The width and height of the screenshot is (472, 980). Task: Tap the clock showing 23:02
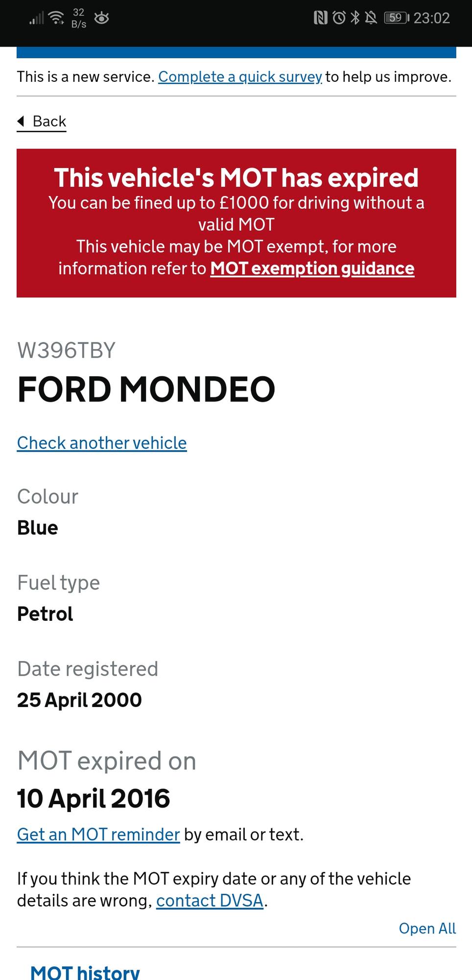coord(431,18)
